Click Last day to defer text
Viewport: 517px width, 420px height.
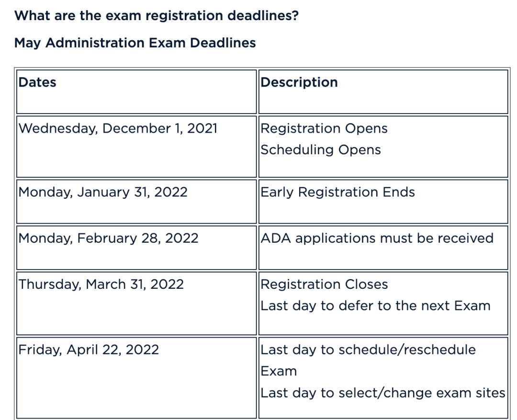(x=375, y=305)
